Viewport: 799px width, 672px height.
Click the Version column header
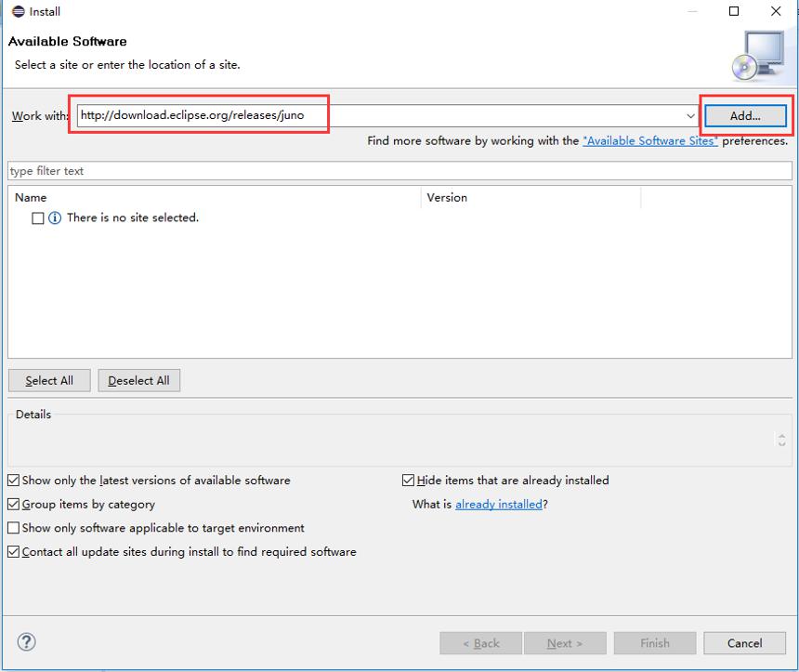530,197
